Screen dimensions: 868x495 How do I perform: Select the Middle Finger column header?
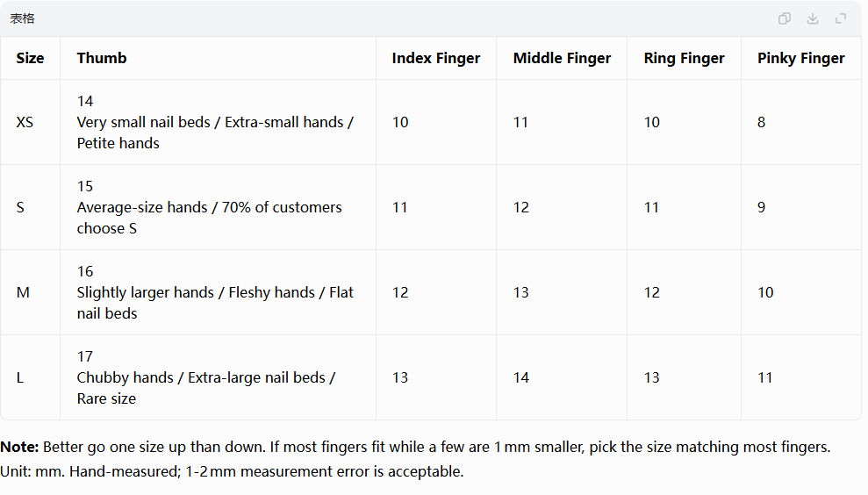click(562, 58)
